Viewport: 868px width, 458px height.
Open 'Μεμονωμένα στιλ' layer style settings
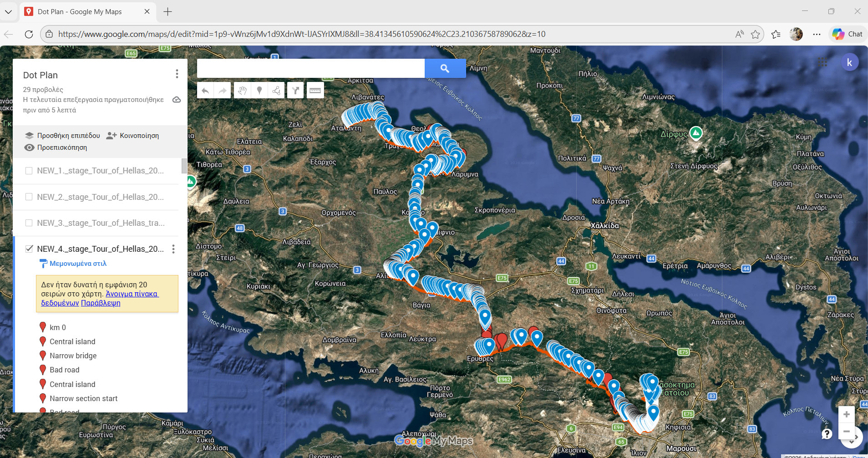pos(78,264)
